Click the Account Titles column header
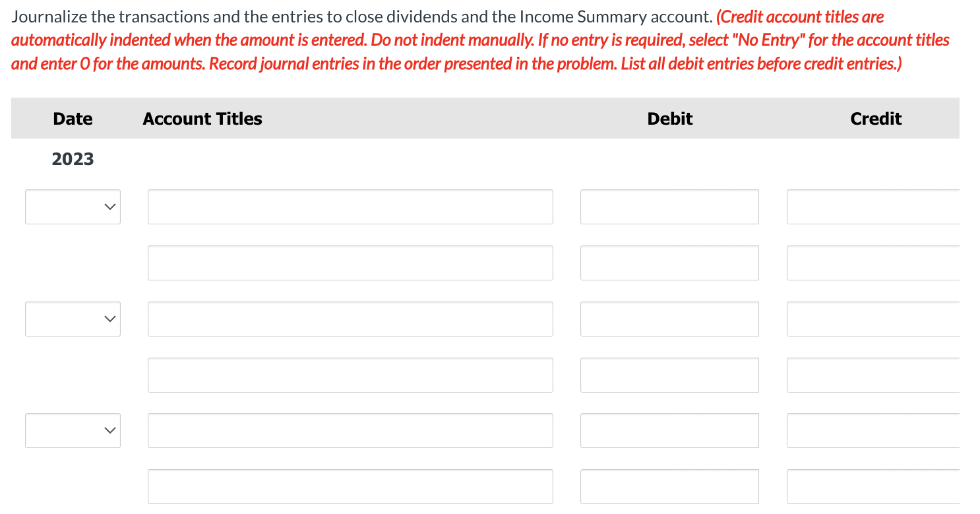This screenshot has height=514, width=980. tap(202, 119)
